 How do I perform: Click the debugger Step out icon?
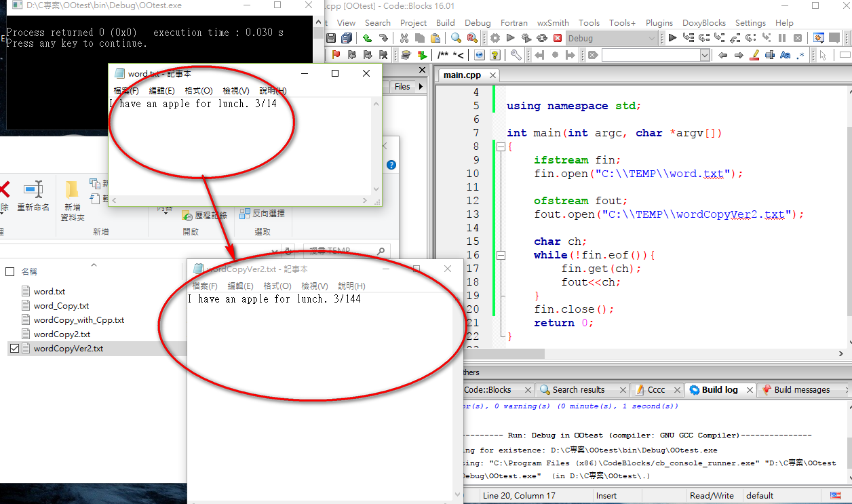tap(735, 38)
